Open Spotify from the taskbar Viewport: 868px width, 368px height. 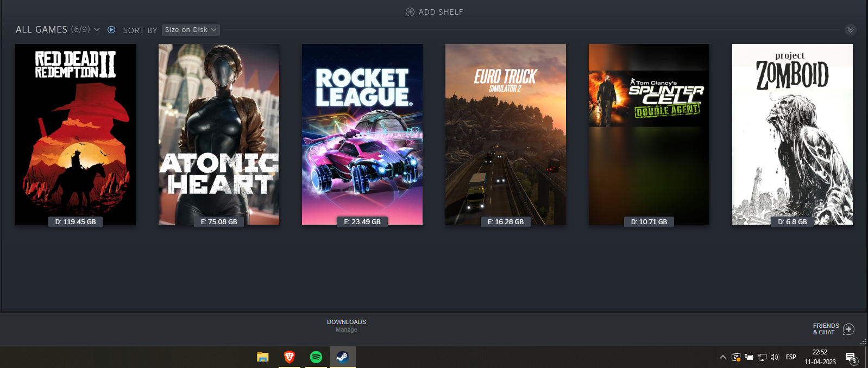pyautogui.click(x=316, y=357)
